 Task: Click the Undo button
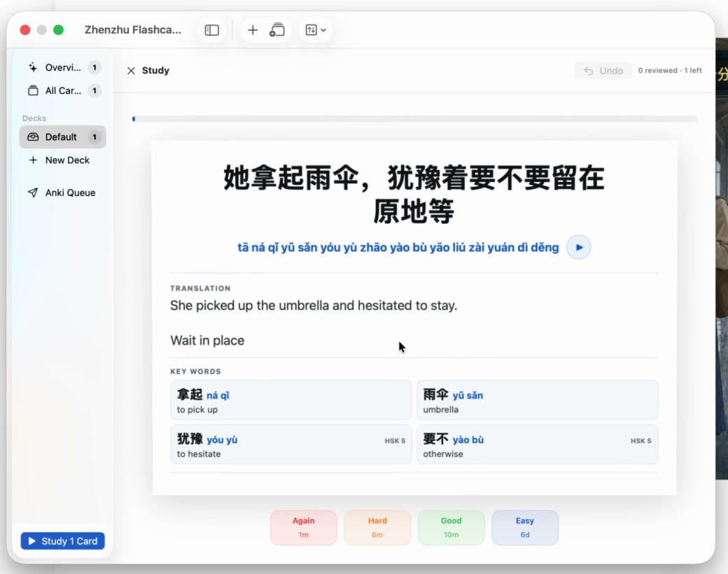[603, 71]
